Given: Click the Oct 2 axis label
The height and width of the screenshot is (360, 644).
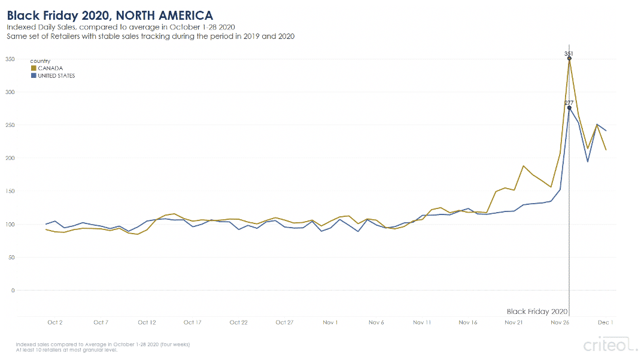Looking at the screenshot, I should 55,323.
